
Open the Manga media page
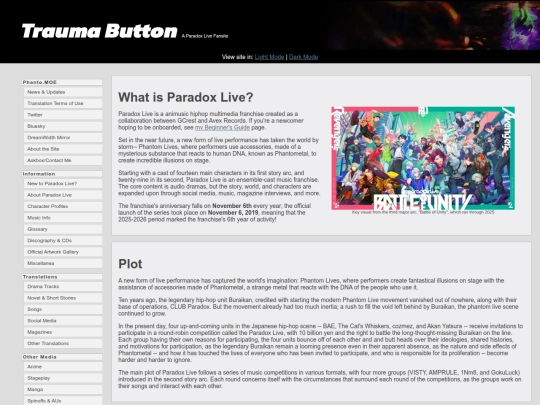click(63, 390)
